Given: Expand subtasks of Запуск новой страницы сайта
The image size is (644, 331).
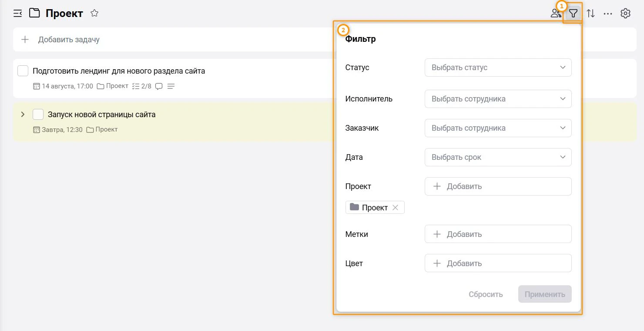Looking at the screenshot, I should [x=23, y=114].
